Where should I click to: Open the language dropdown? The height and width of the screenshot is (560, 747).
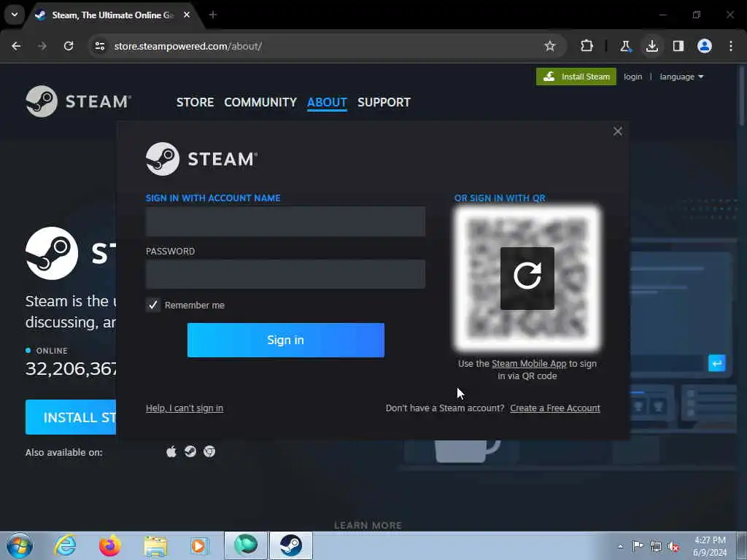[681, 77]
